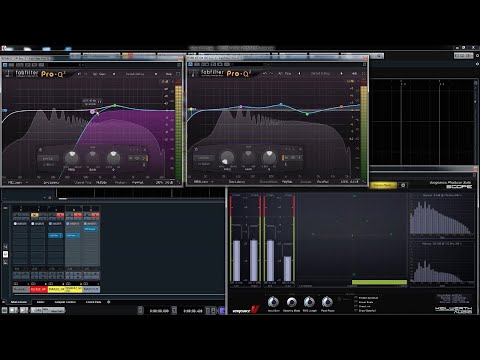
Task: Click Redo arrow in left Pro-Q 2
Action: 85,74
